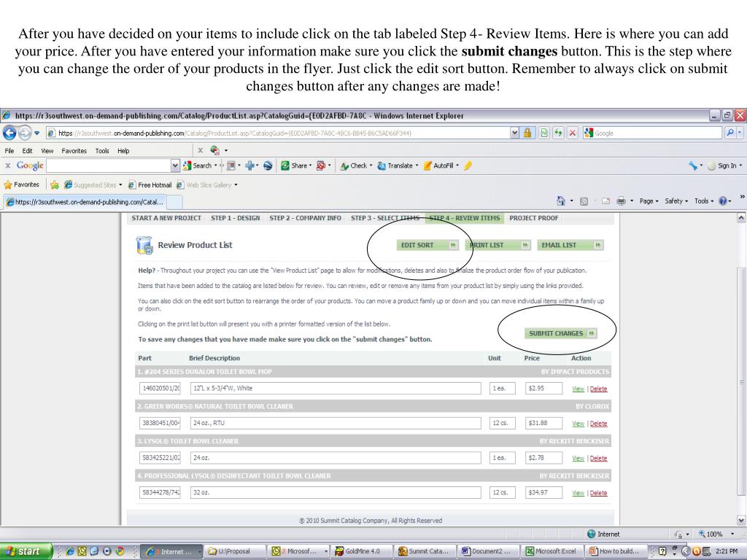Viewport: 747px width, 560px height.
Task: Click the Review Product List page icon
Action: [144, 245]
